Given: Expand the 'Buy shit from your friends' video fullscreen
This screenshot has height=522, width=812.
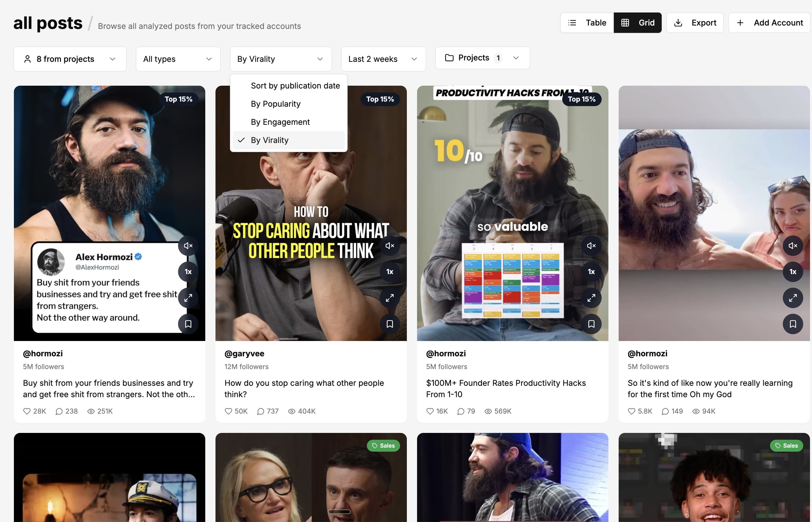Looking at the screenshot, I should click(188, 298).
